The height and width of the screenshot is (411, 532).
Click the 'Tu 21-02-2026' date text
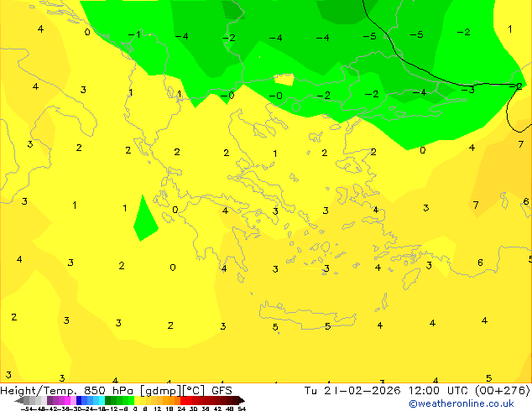coord(352,391)
